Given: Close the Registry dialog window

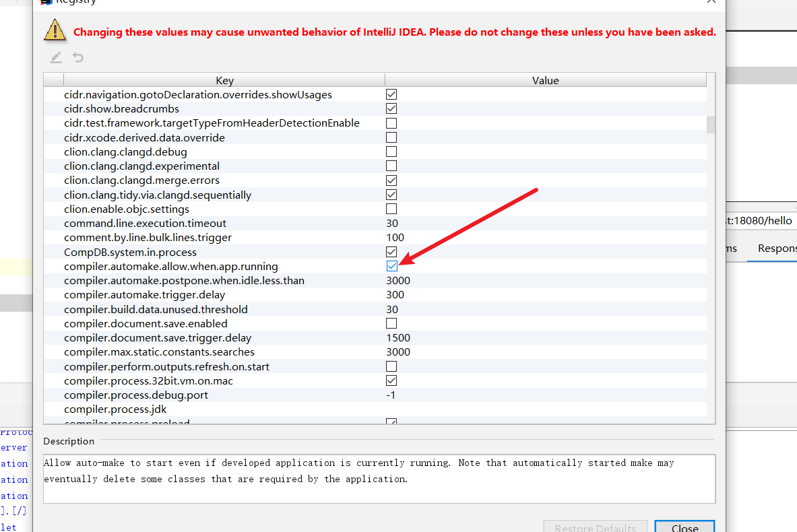Looking at the screenshot, I should (x=710, y=2).
